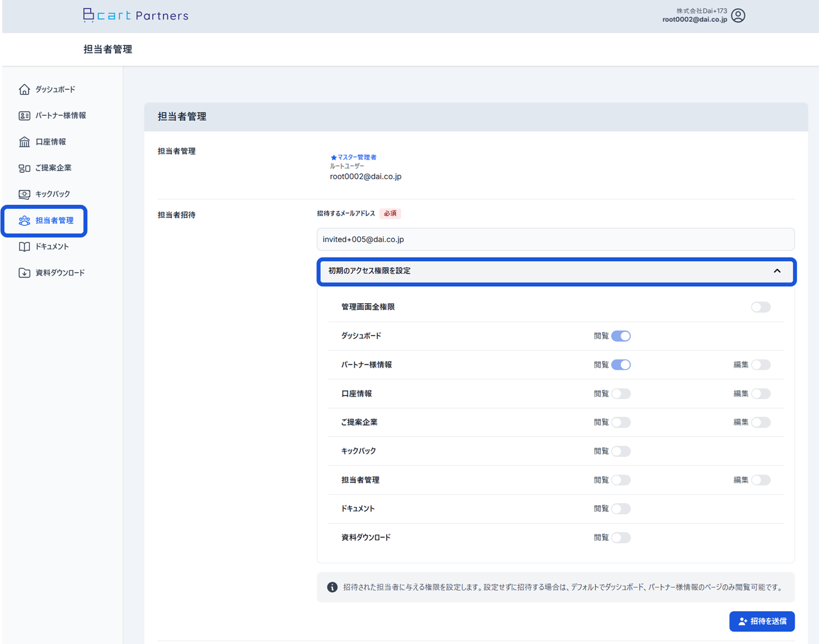This screenshot has width=819, height=644.
Task: Enable 口座情報 編集 toggle
Action: coord(761,394)
